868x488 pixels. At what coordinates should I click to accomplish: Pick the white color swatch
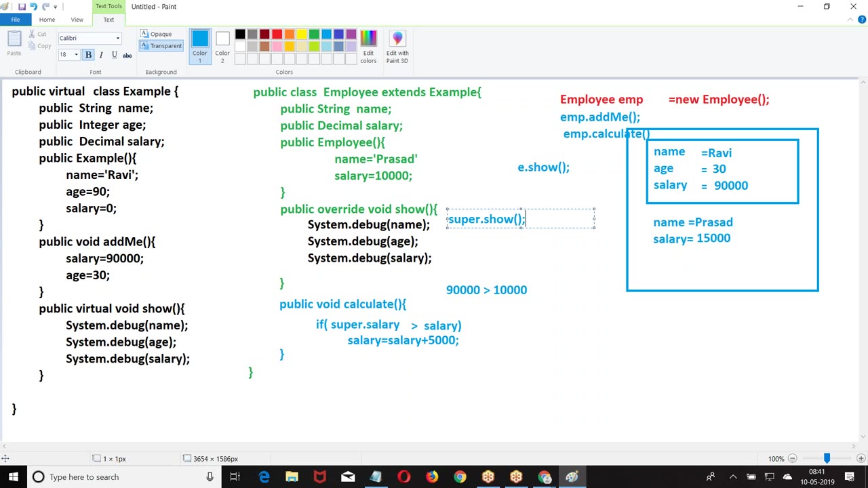click(x=240, y=47)
